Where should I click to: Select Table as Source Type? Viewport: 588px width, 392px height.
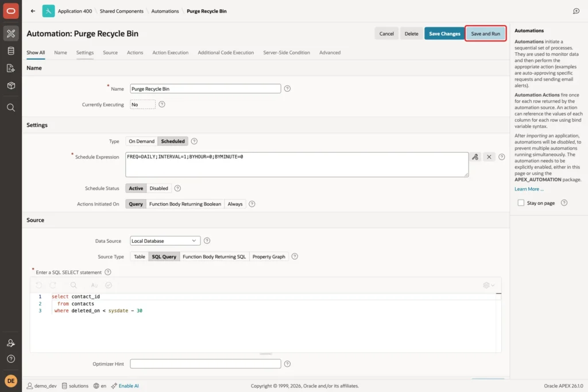140,257
